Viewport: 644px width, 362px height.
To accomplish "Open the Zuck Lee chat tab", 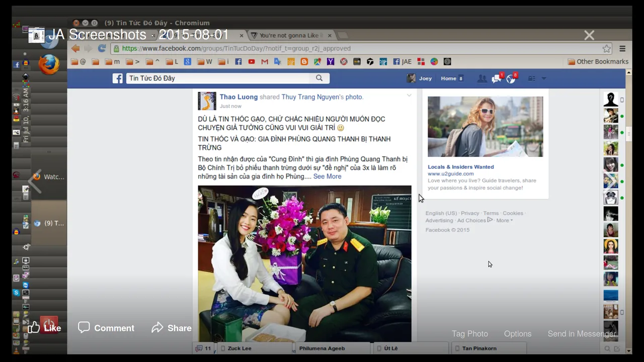I will pos(256,348).
